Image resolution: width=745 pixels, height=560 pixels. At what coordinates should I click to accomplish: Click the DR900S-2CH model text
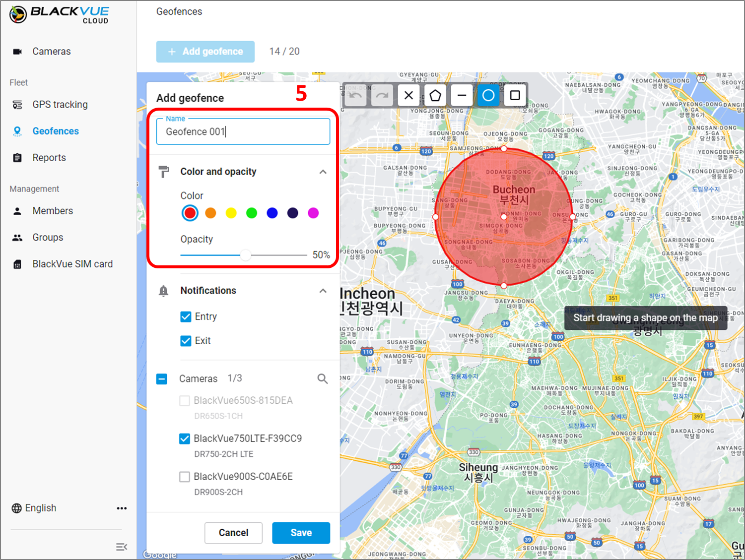tap(218, 492)
